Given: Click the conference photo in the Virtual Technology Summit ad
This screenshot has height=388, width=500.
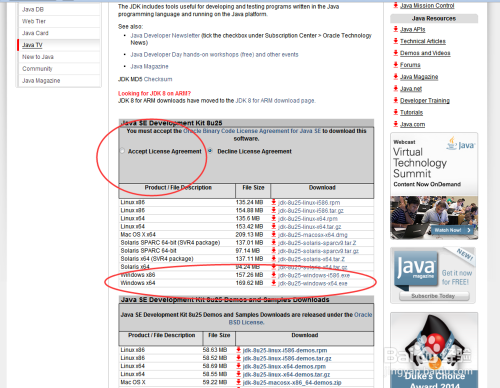Looking at the screenshot, I should click(434, 217).
